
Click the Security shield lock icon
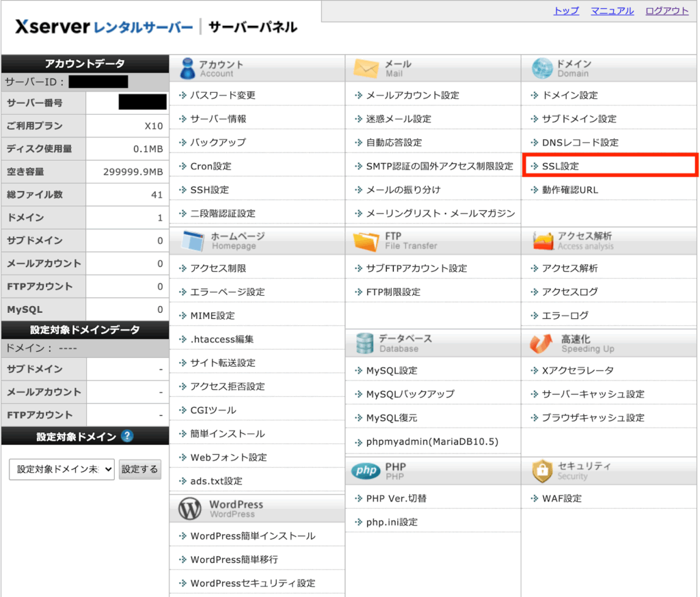(541, 471)
